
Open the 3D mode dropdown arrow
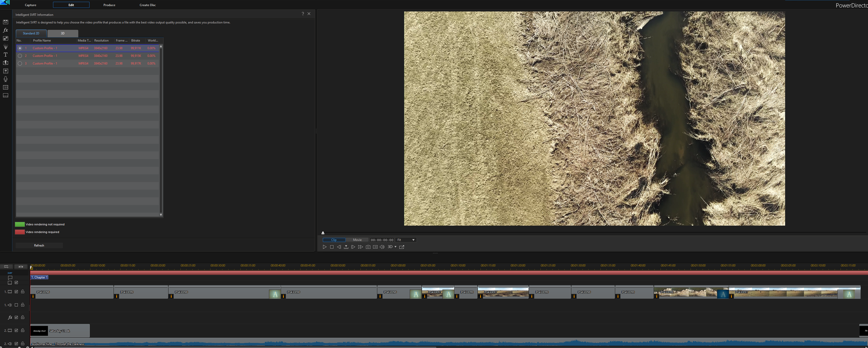point(395,247)
